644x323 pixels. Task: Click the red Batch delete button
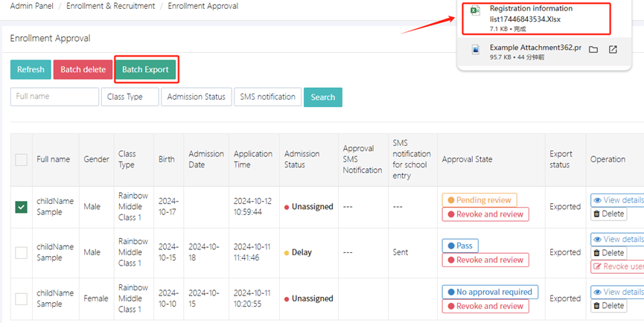[83, 70]
